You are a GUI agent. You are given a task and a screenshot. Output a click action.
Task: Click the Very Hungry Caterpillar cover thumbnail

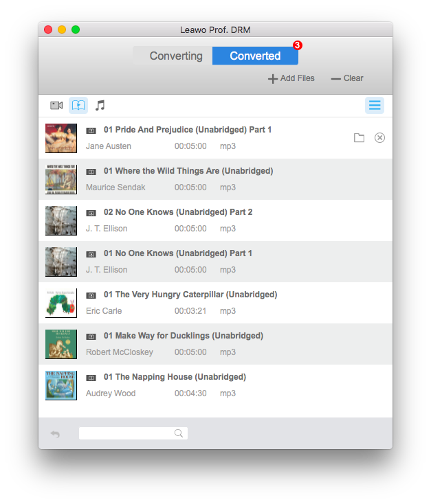pyautogui.click(x=60, y=303)
